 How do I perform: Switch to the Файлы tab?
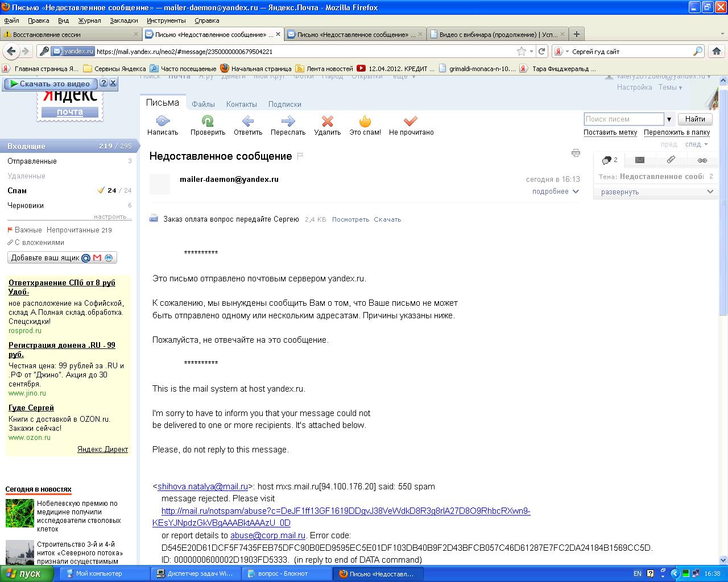tap(203, 104)
